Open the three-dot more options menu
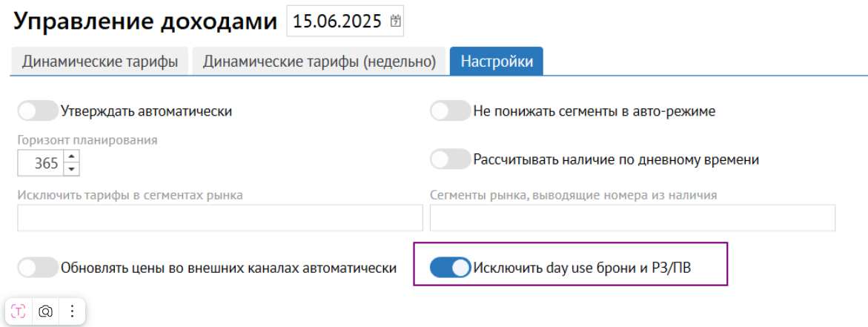 coord(72,311)
